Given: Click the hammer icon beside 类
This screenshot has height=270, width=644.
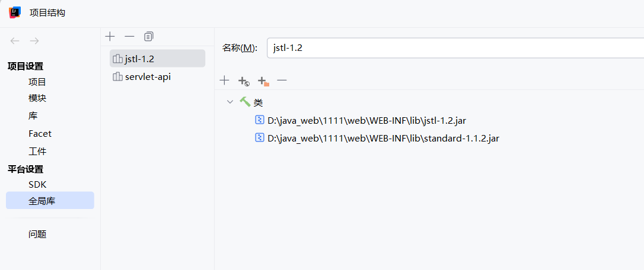Looking at the screenshot, I should click(x=245, y=102).
